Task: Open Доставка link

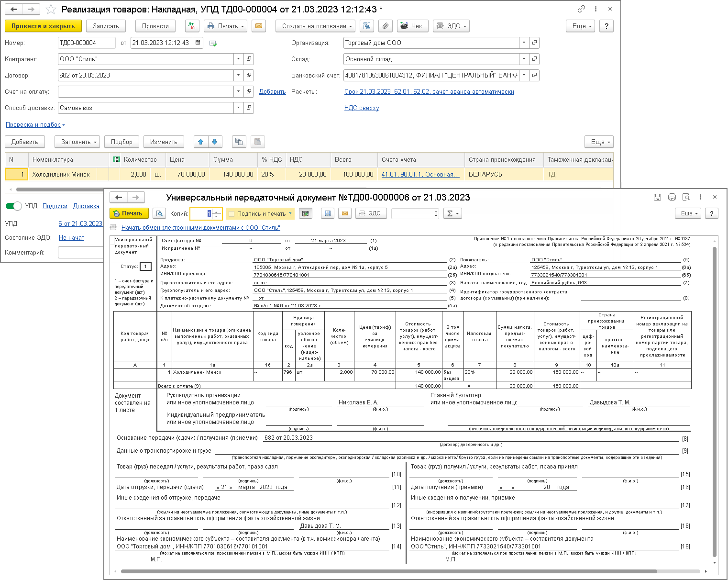Action: point(86,206)
